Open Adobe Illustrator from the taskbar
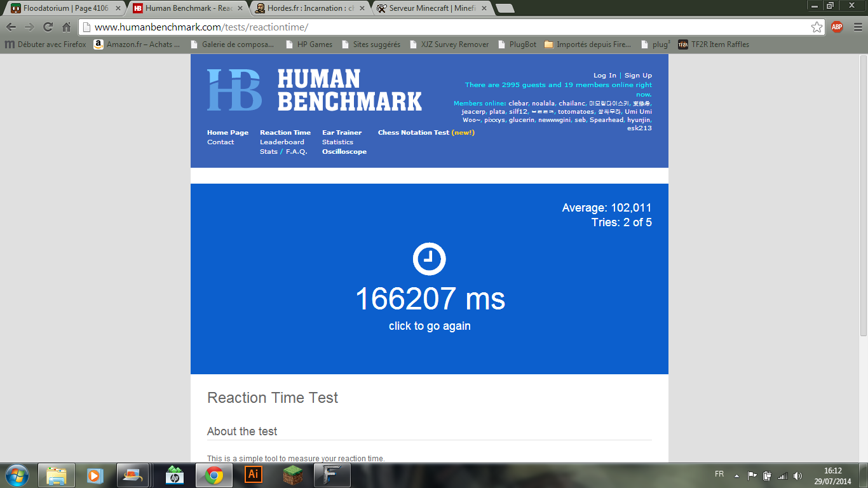Image resolution: width=868 pixels, height=488 pixels. pyautogui.click(x=253, y=475)
